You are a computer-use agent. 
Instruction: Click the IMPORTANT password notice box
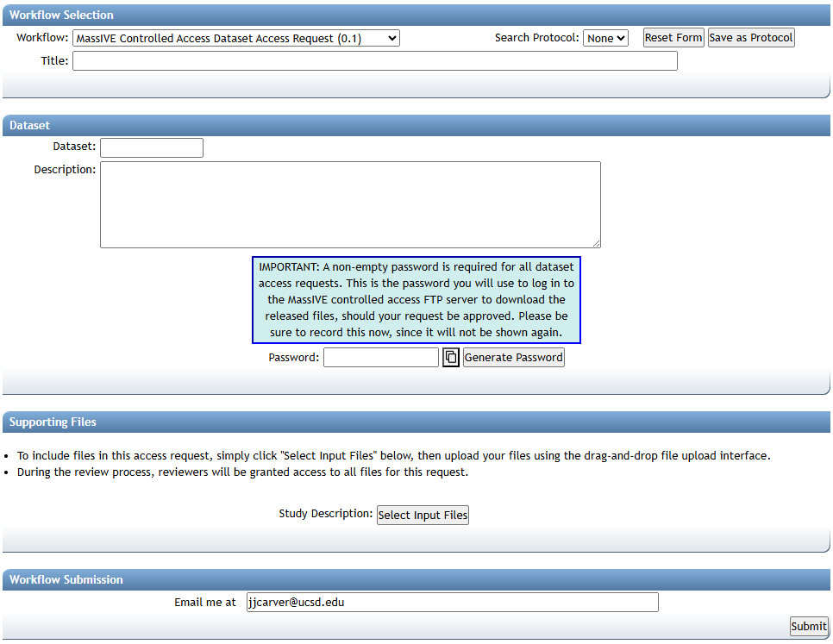[416, 300]
